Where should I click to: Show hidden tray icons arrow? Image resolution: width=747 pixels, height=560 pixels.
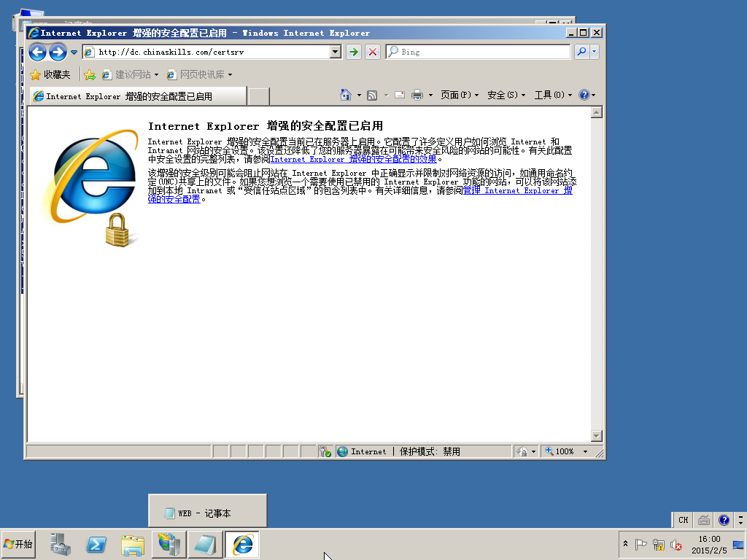tap(625, 544)
